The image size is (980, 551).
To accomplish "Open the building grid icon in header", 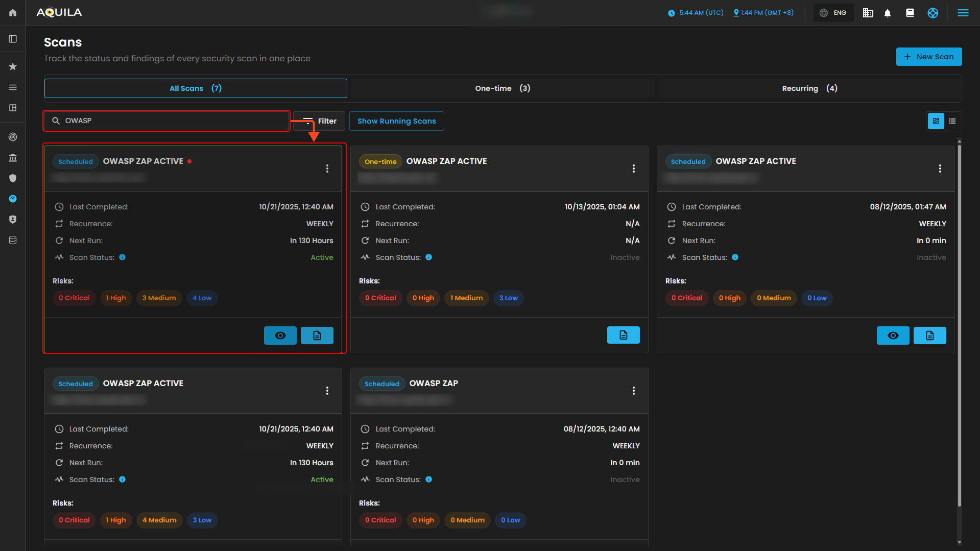I will (x=868, y=13).
